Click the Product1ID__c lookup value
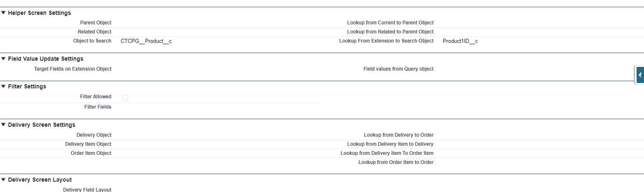The image size is (644, 192). 460,41
